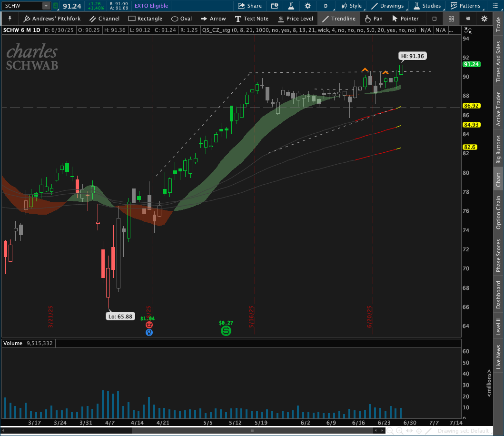Image resolution: width=504 pixels, height=436 pixels.
Task: Switch to the Pointer cursor
Action: pos(405,19)
